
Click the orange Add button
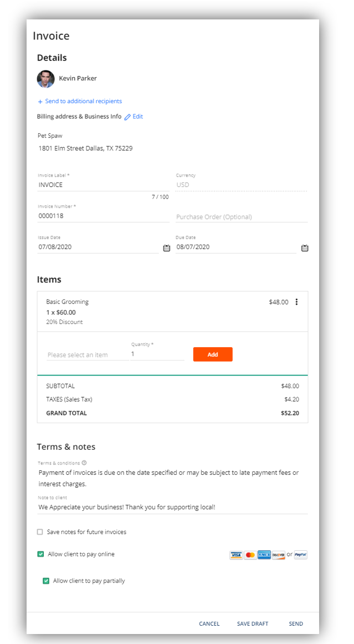[213, 354]
